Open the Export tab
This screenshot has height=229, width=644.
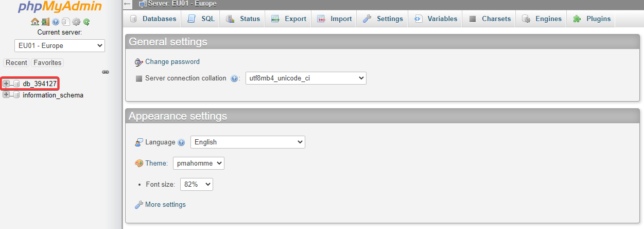tap(289, 19)
